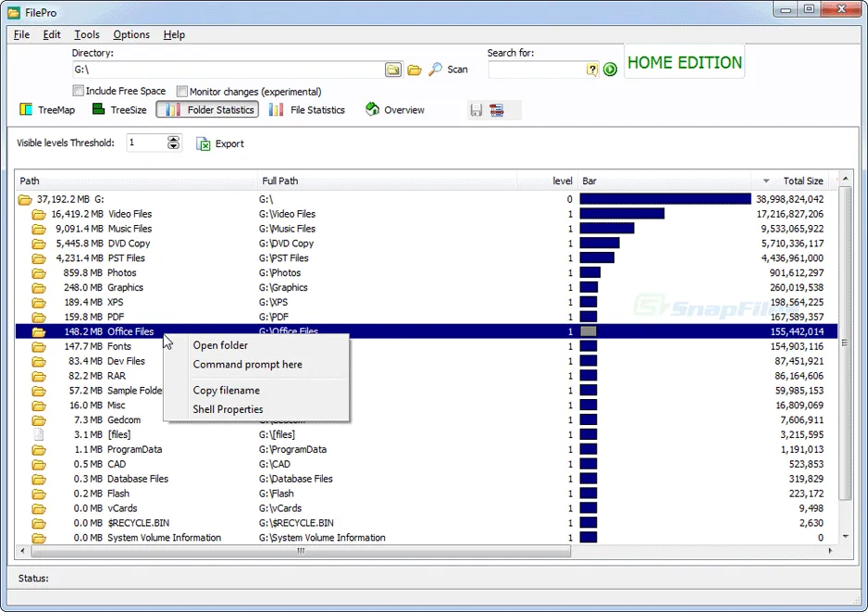Select the vCards row name
Image resolution: width=868 pixels, height=612 pixels.
click(122, 508)
